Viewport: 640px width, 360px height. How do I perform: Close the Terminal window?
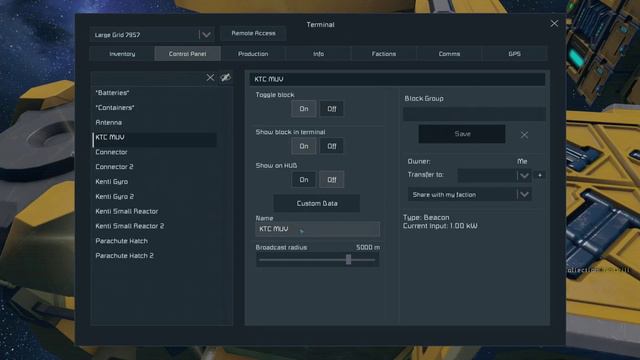pos(554,24)
